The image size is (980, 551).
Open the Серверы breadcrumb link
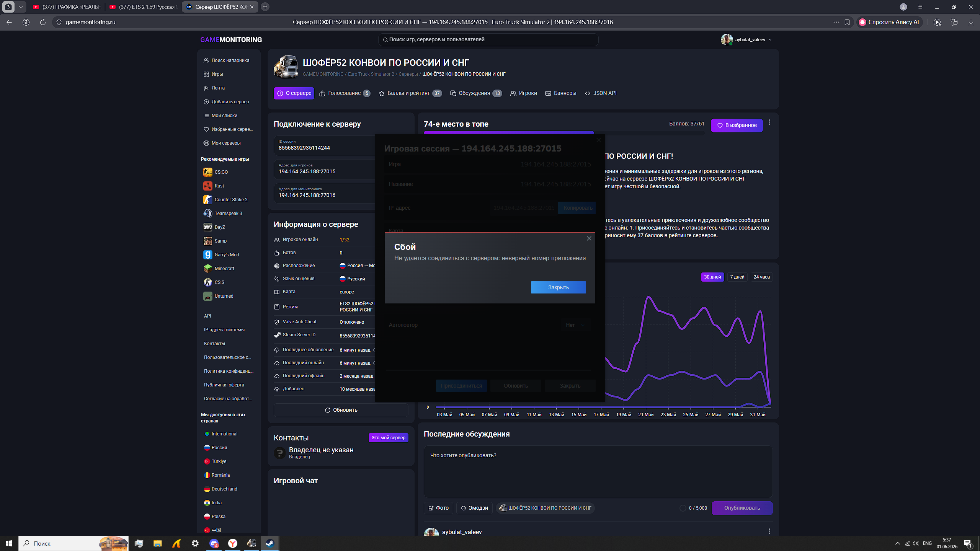408,74
